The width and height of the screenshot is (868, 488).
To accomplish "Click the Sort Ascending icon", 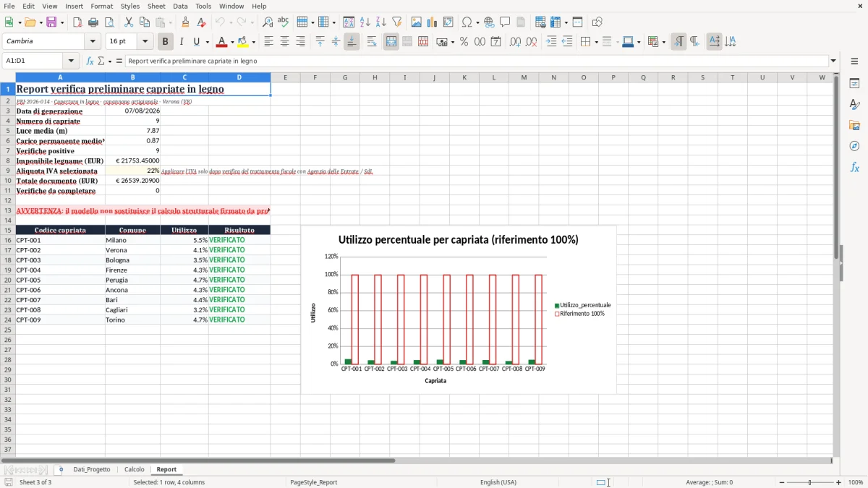I will [x=365, y=22].
